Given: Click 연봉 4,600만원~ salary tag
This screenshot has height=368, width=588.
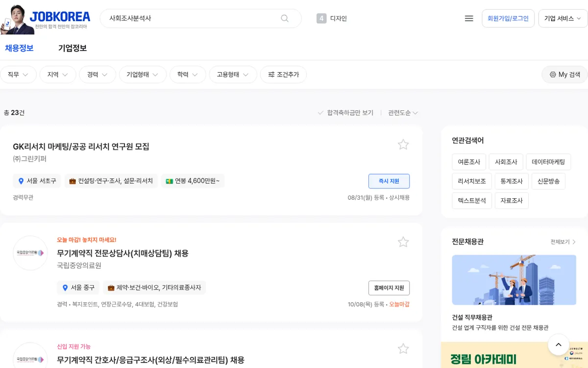Looking at the screenshot, I should coord(193,181).
